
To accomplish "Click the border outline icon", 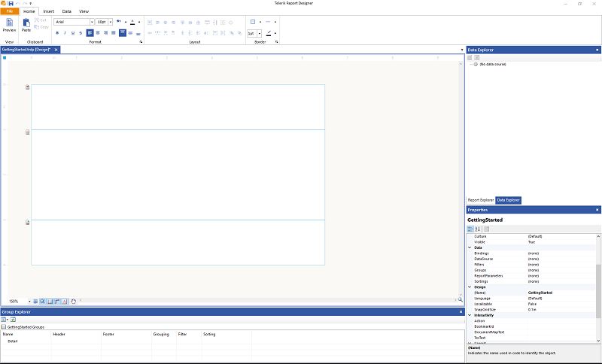I will [253, 22].
